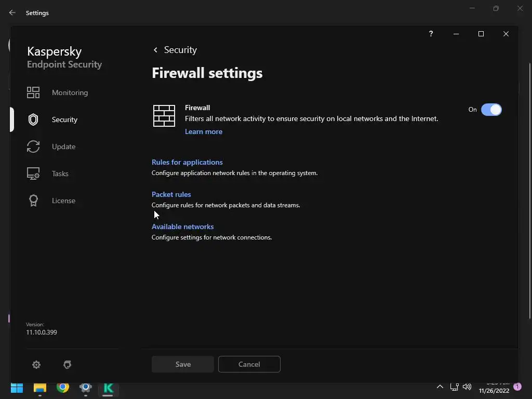Viewport: 532px width, 399px height.
Task: Select the Security shield icon in sidebar
Action: click(33, 119)
